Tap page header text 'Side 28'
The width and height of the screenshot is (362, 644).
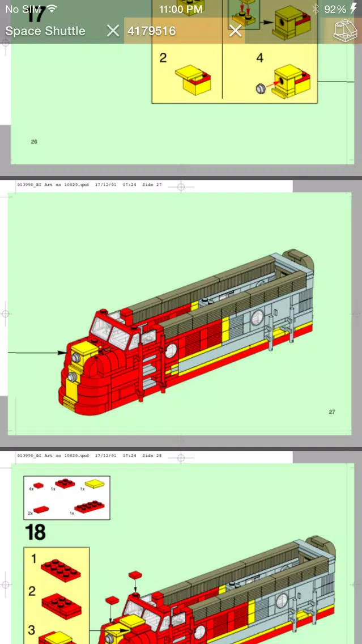pos(152,455)
